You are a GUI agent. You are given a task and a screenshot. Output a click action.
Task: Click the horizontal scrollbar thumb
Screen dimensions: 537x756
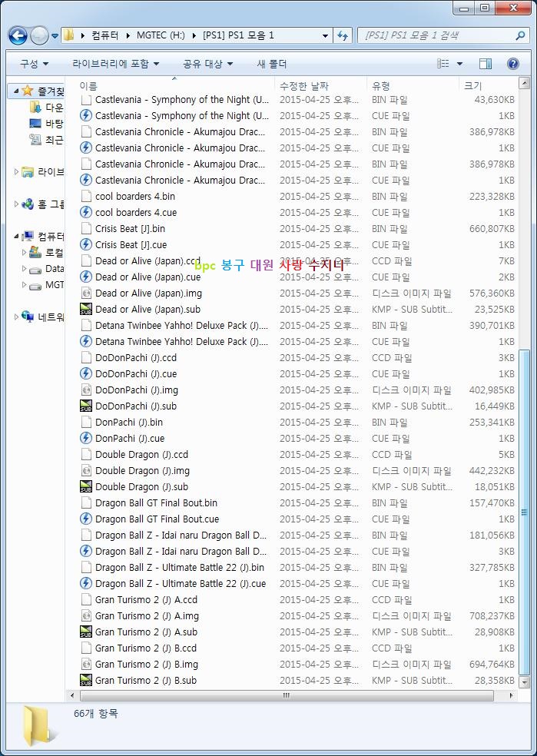(x=287, y=695)
